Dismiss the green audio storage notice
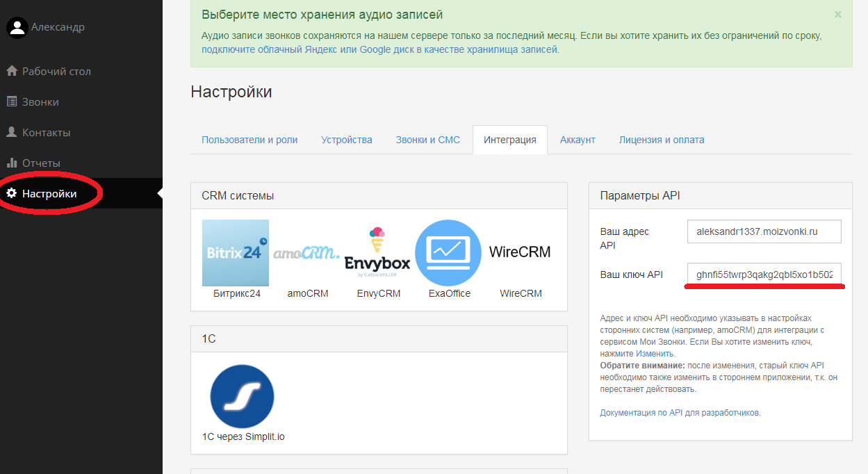The width and height of the screenshot is (868, 474). coord(838,14)
